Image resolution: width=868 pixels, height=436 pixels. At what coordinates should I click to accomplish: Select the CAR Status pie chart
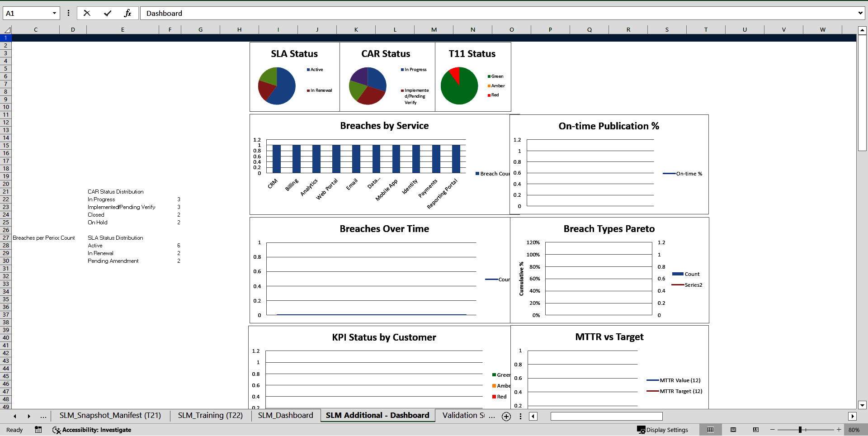click(x=368, y=86)
